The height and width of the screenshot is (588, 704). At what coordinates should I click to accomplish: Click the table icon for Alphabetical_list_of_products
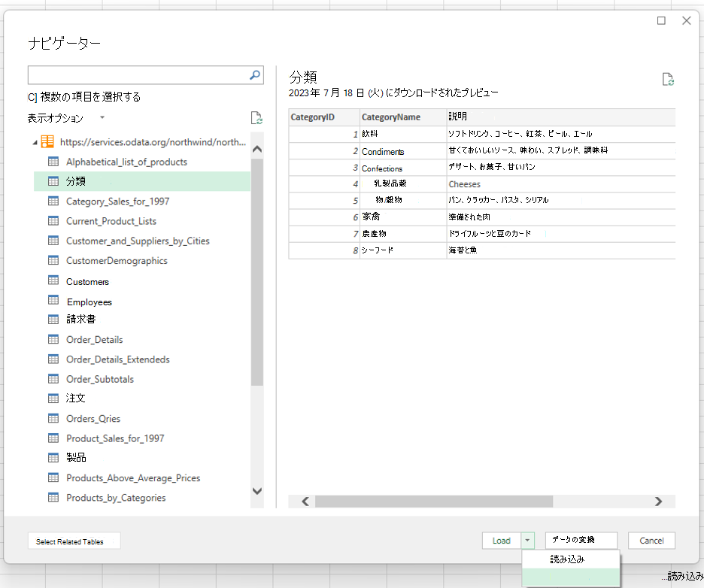point(53,162)
